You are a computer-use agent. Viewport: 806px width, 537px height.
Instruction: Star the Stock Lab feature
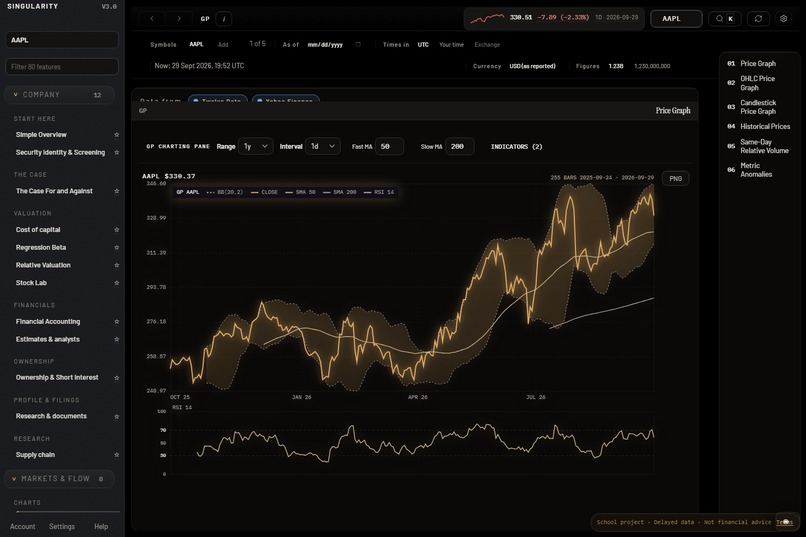click(117, 283)
